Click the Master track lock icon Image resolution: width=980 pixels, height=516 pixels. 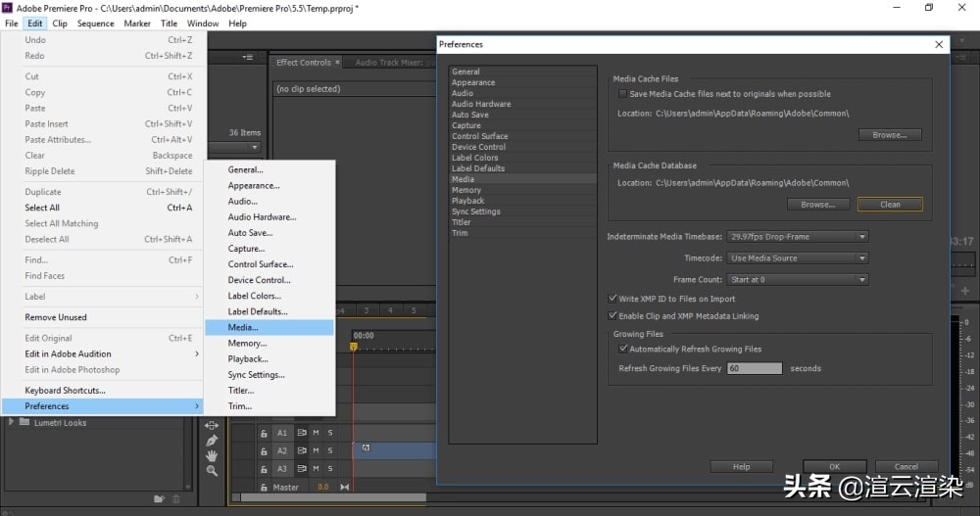[264, 488]
